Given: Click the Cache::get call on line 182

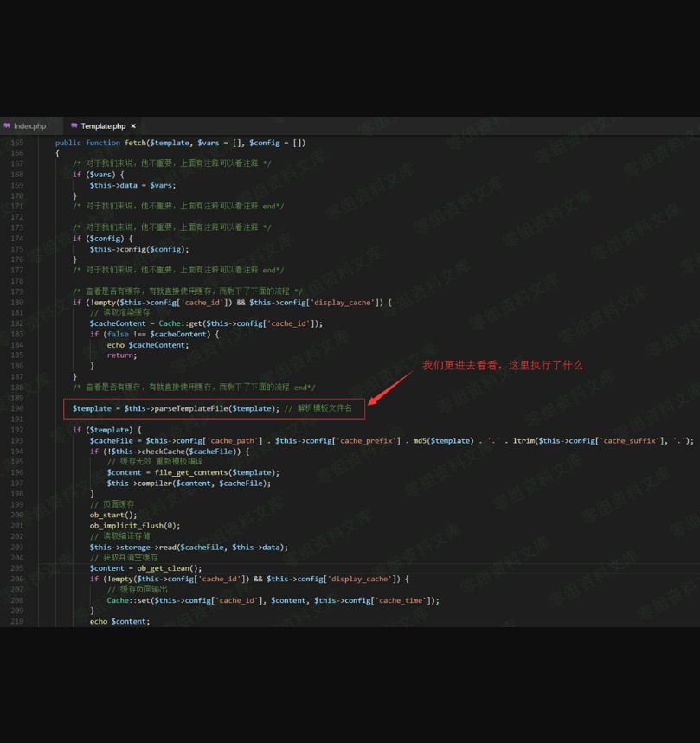Looking at the screenshot, I should click(178, 323).
